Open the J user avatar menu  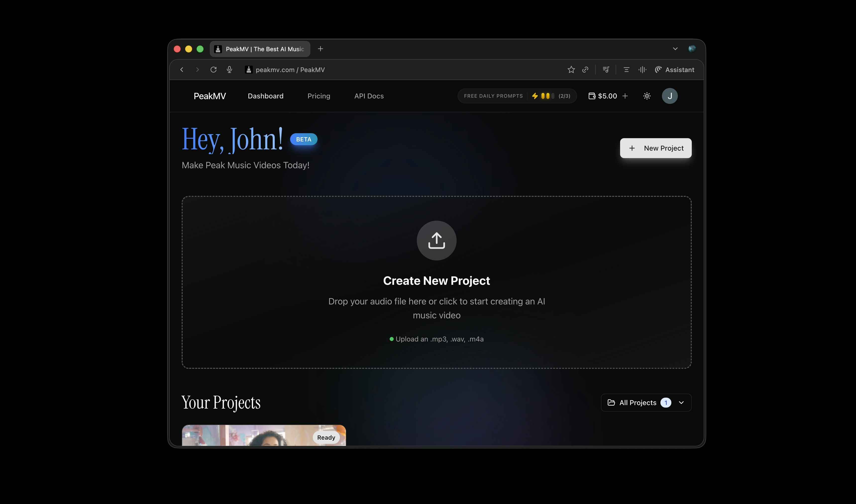click(x=669, y=96)
